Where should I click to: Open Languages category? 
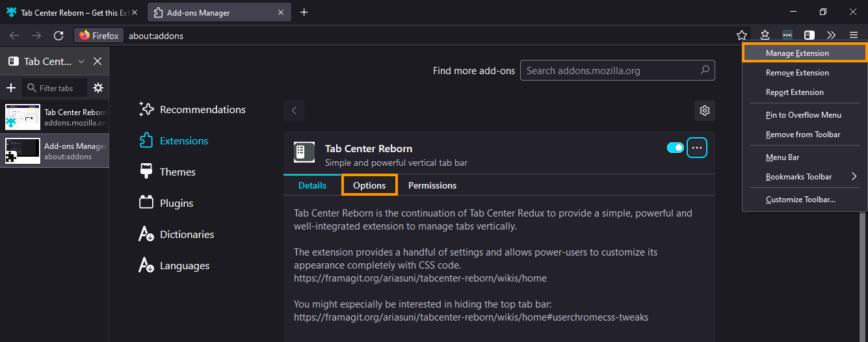[174, 265]
